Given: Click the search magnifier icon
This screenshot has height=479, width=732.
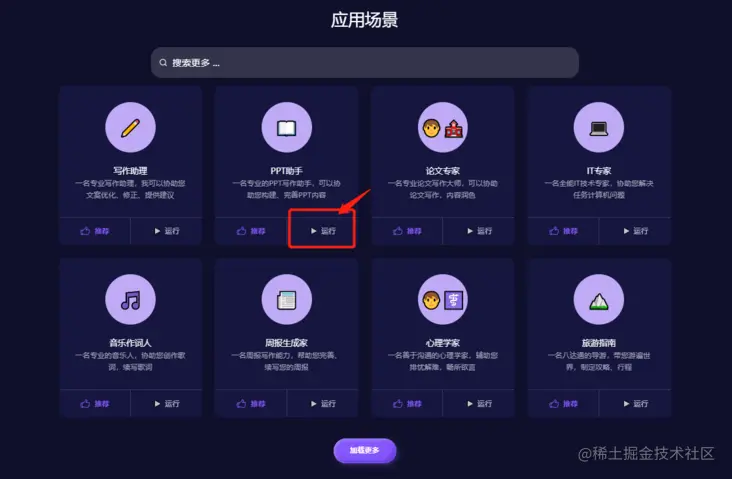Looking at the screenshot, I should (x=163, y=63).
